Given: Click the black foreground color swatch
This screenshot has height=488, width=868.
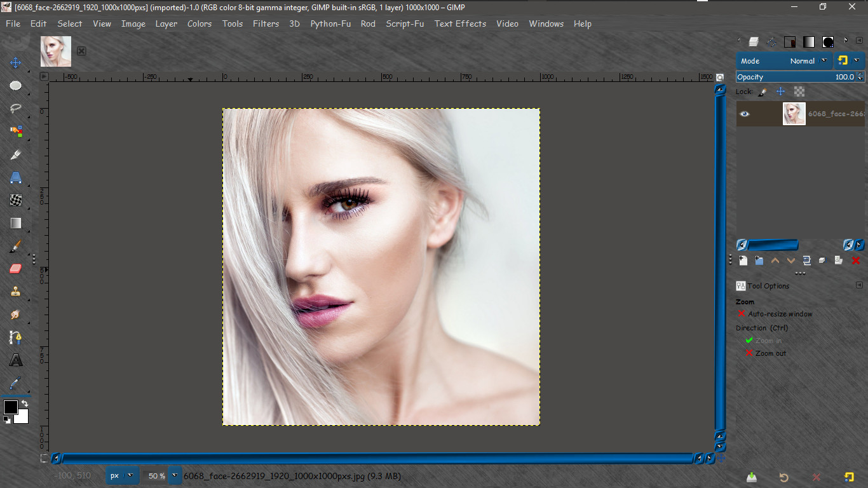Looking at the screenshot, I should (x=11, y=407).
